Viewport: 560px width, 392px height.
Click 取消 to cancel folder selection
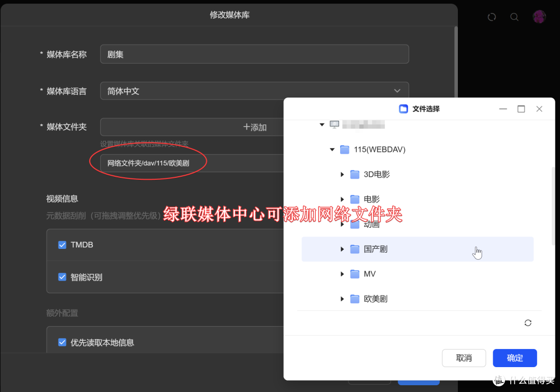click(464, 358)
